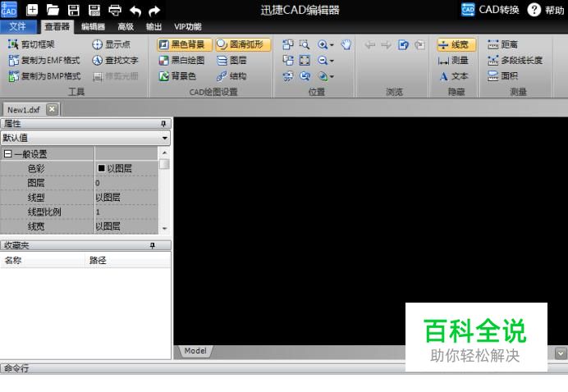Click the fit to window icon

point(305,60)
